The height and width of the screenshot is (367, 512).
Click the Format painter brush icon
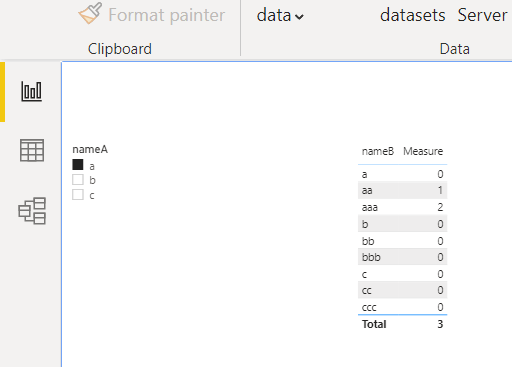click(x=90, y=13)
